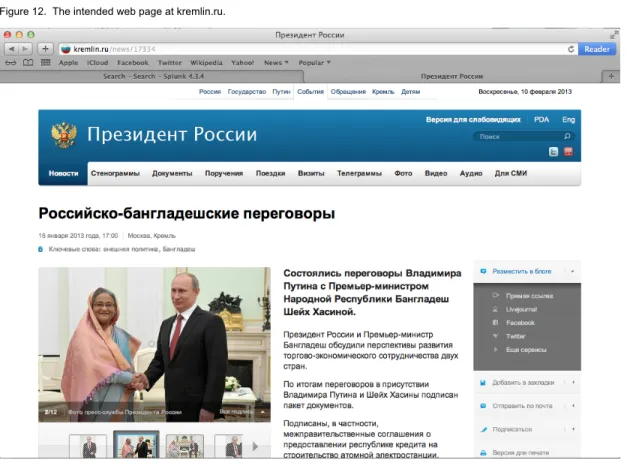Switch to the Президент России browser tab
The width and height of the screenshot is (630, 466).
(x=452, y=76)
